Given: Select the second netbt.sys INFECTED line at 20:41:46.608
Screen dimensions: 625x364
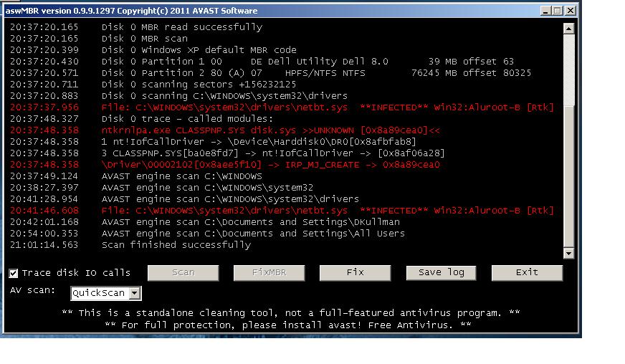Looking at the screenshot, I should tap(282, 211).
